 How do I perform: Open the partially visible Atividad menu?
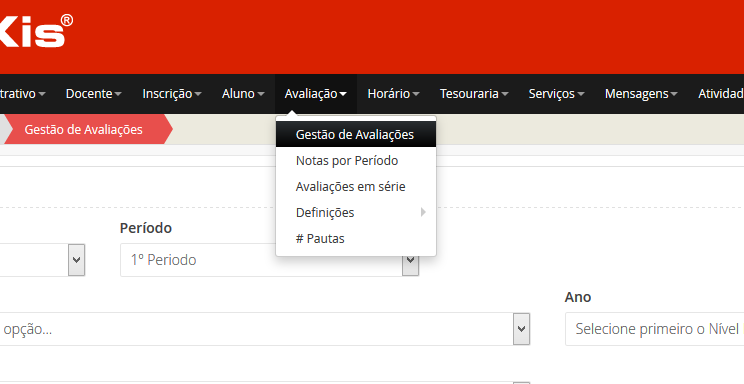720,94
